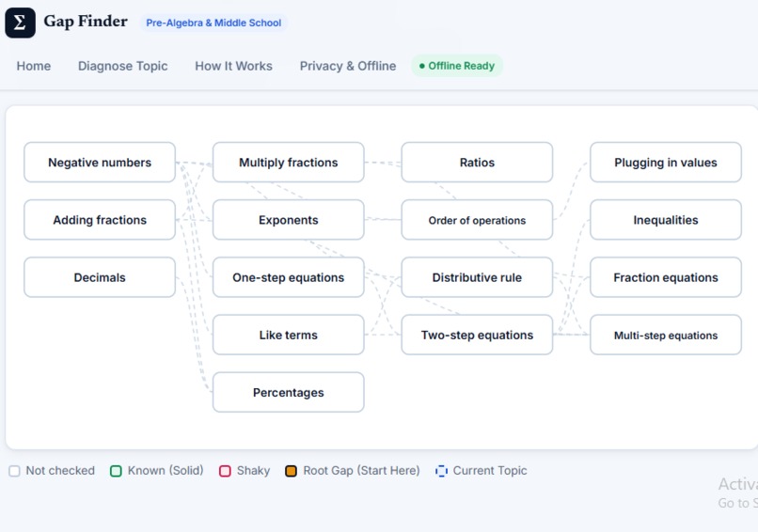The height and width of the screenshot is (532, 758).
Task: Select the Negative numbers node
Action: [100, 163]
